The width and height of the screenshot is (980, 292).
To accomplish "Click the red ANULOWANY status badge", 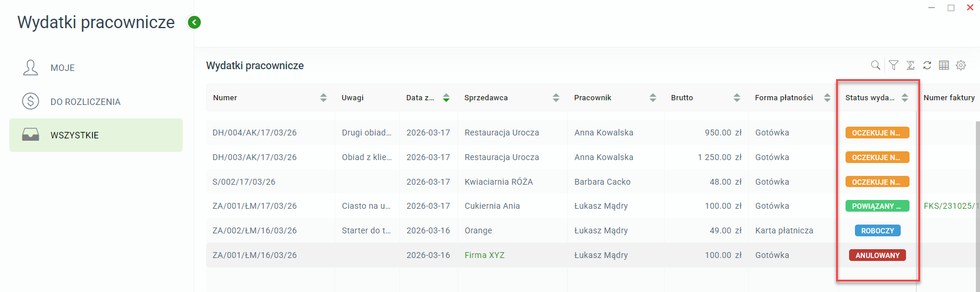I will coord(877,255).
